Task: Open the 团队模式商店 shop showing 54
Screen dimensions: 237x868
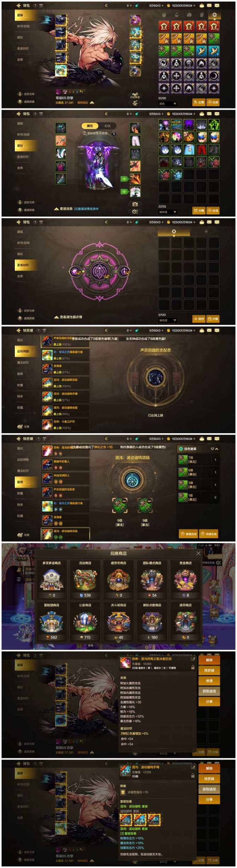Action: (151, 580)
